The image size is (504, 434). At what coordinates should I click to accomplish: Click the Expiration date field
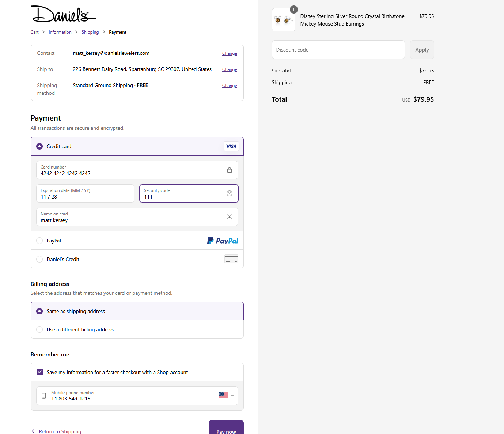click(85, 193)
